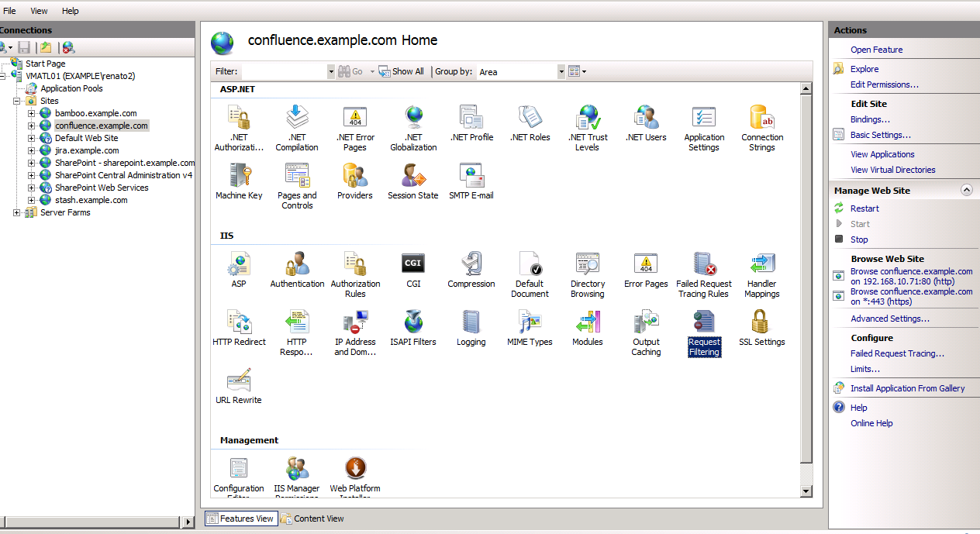Open the ASP feature icon
This screenshot has width=980, height=534.
point(239,270)
